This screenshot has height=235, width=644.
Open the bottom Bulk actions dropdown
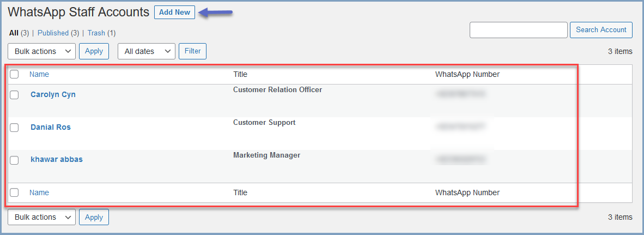[x=42, y=218]
